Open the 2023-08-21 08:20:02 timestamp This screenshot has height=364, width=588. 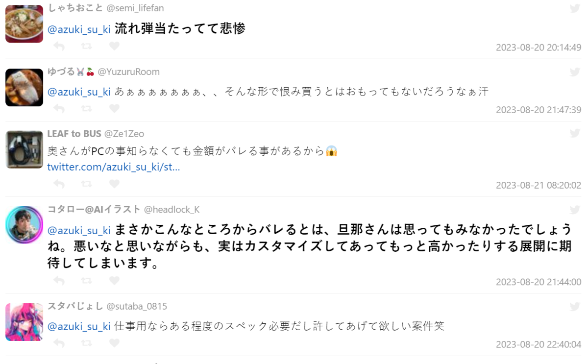point(538,185)
